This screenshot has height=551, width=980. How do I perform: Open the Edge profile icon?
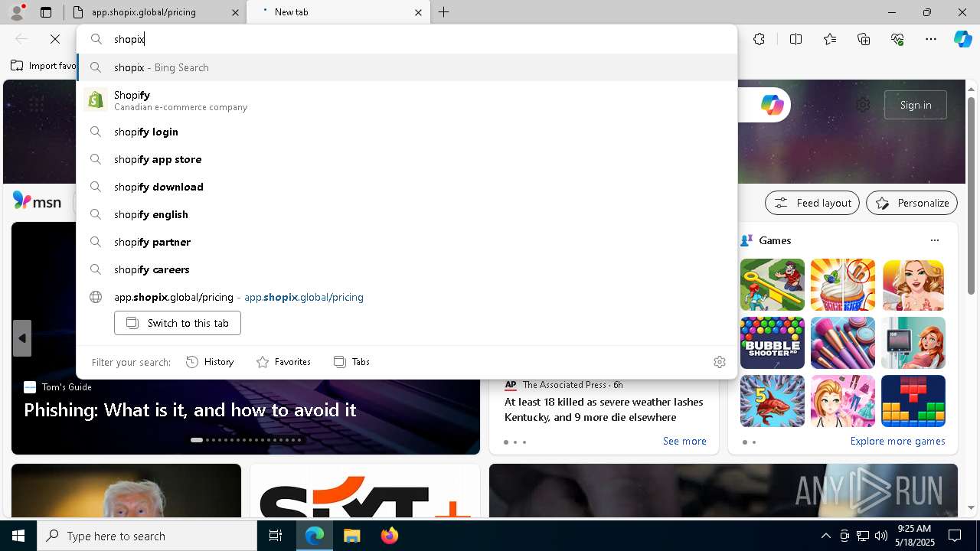17,12
